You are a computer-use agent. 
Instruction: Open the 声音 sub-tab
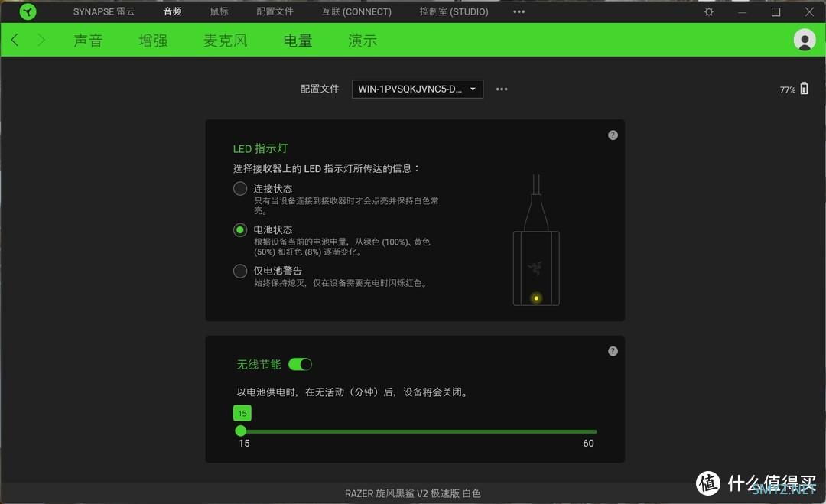88,40
